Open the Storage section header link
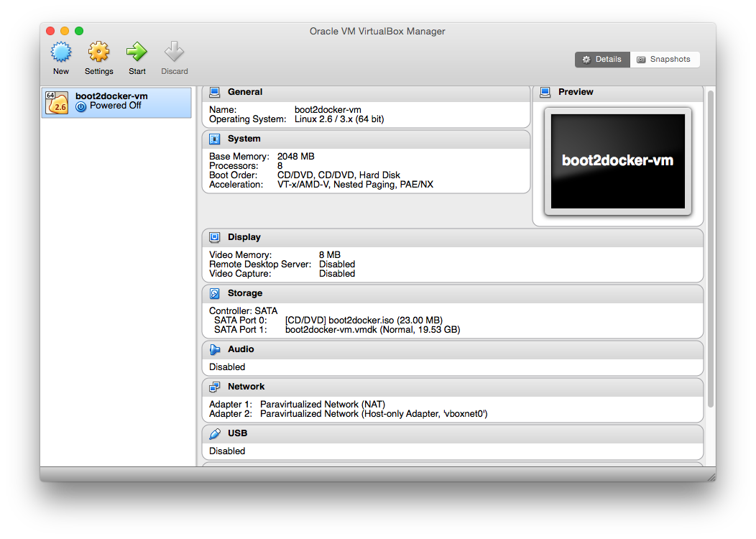Image resolution: width=756 pixels, height=539 pixels. pos(245,293)
